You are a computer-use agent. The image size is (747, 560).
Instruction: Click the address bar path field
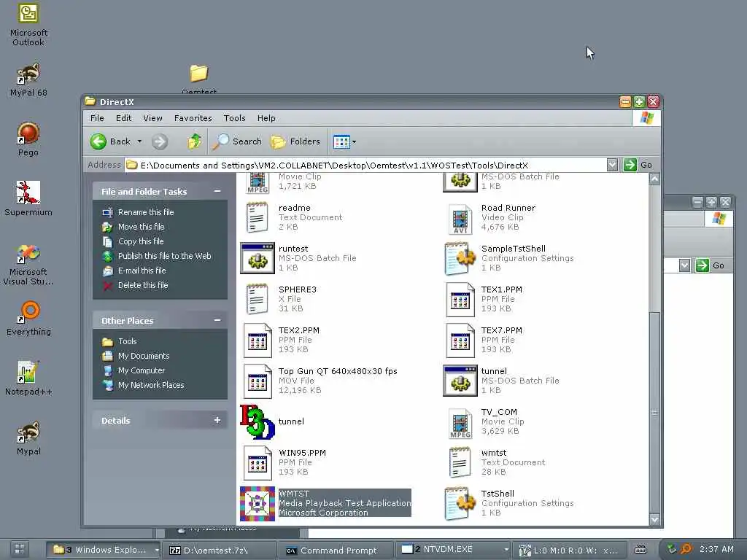366,165
